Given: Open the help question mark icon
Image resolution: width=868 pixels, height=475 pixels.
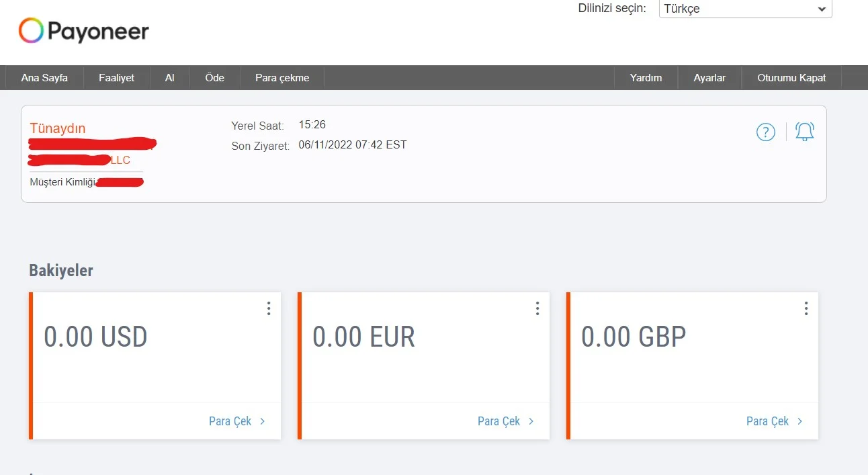Looking at the screenshot, I should (765, 132).
